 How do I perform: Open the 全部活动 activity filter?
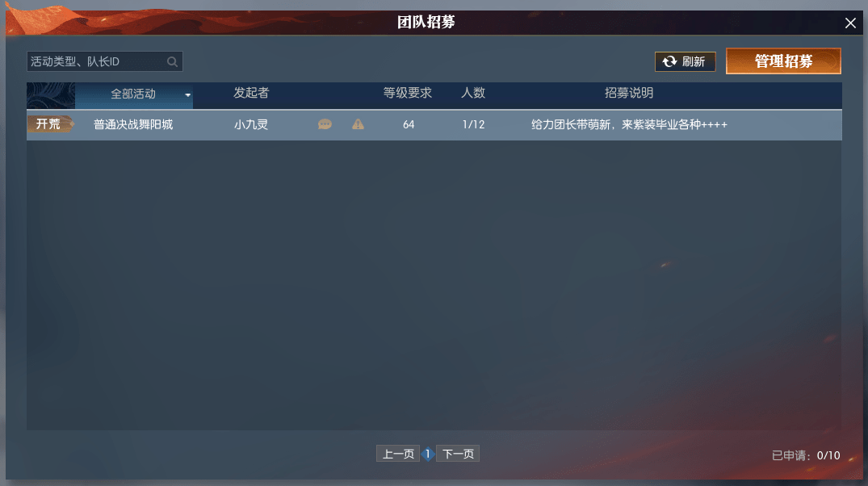(134, 95)
